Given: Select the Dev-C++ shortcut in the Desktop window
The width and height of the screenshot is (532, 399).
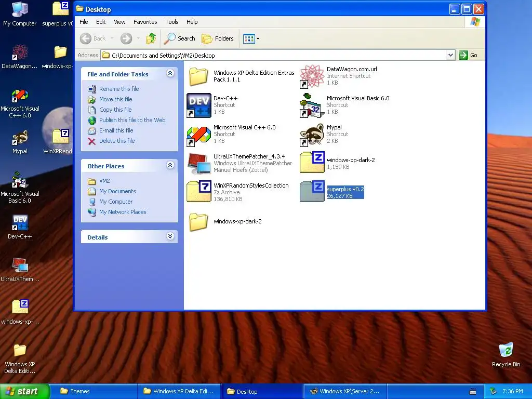Looking at the screenshot, I should 212,105.
